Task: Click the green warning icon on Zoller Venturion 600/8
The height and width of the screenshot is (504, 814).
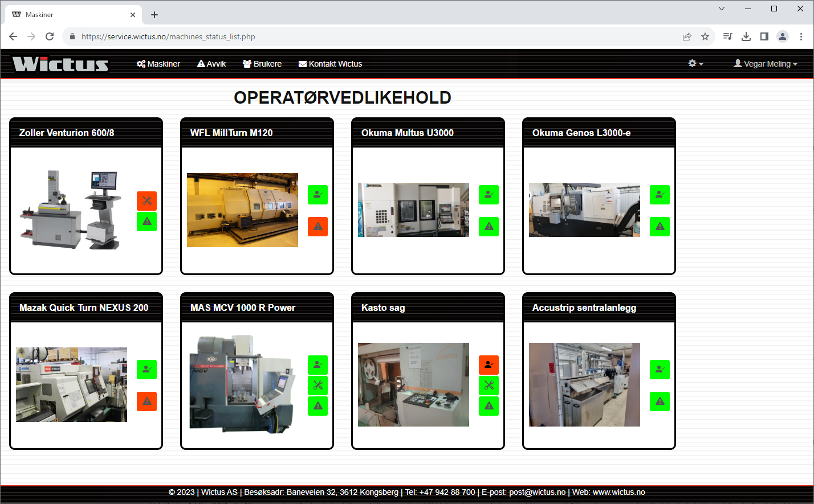Action: tap(147, 222)
